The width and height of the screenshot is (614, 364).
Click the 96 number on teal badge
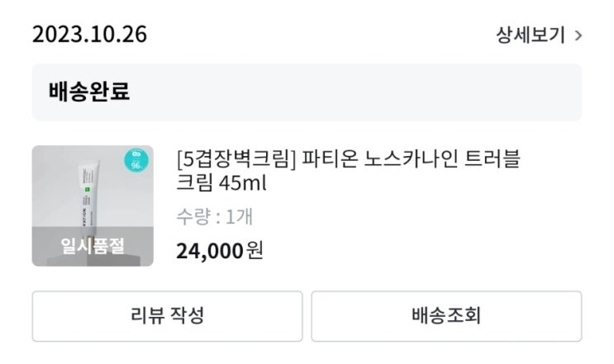pos(136,164)
